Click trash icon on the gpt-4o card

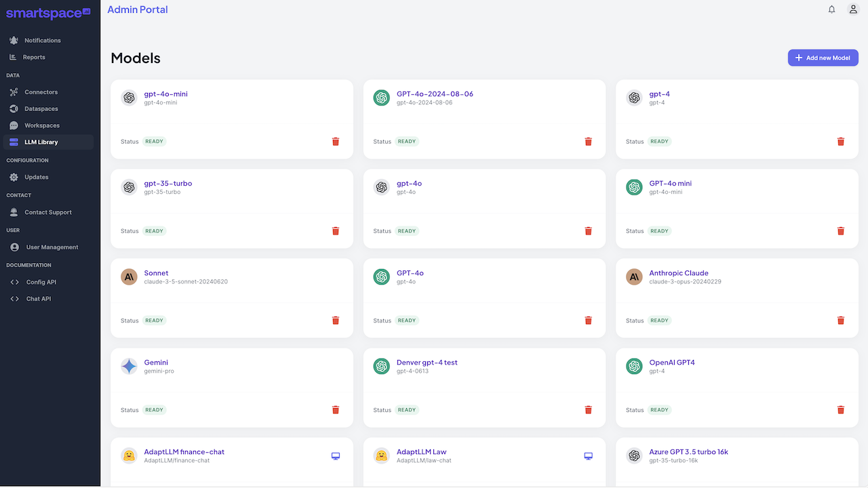click(589, 231)
